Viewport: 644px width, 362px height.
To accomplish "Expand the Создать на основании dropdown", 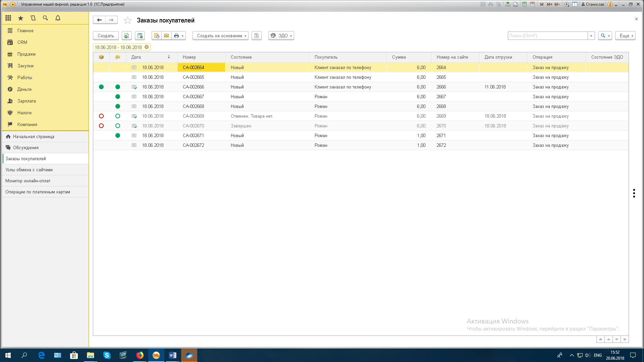I will coord(220,36).
